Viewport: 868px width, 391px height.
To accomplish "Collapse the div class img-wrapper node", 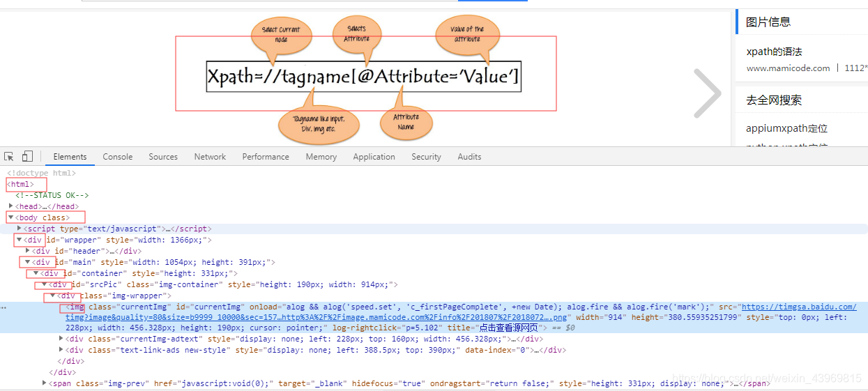I will 52,296.
